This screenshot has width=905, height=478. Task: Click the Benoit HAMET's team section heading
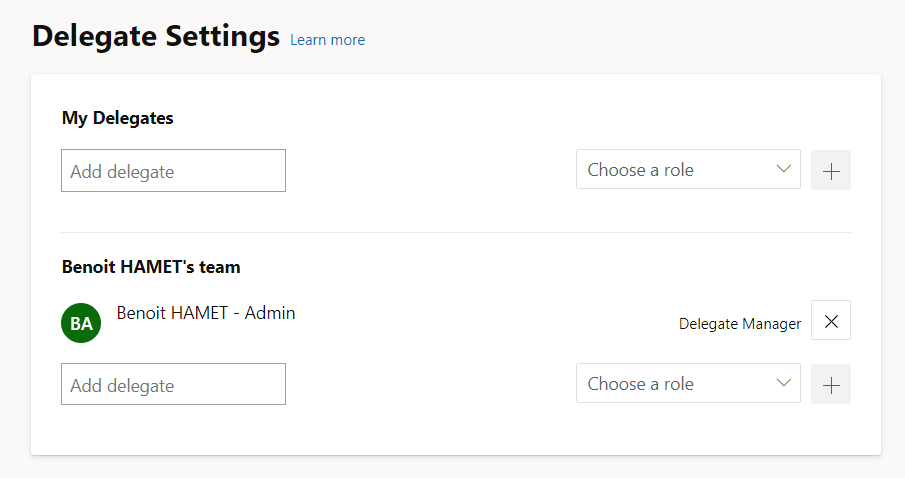(151, 267)
